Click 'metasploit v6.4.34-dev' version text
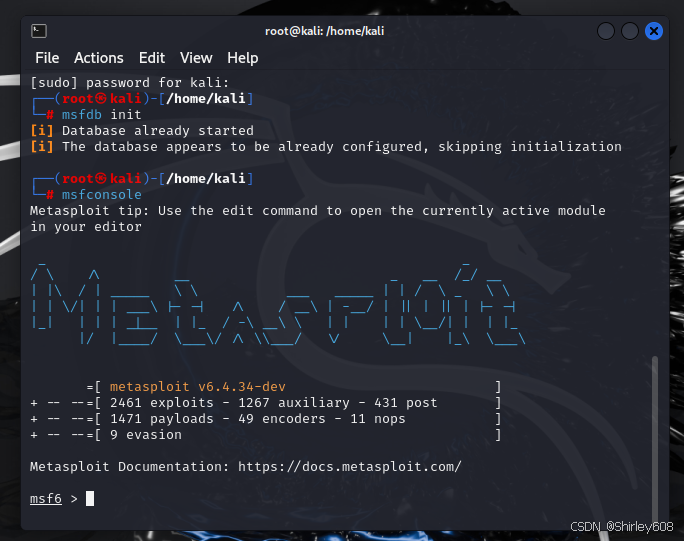 (198, 387)
